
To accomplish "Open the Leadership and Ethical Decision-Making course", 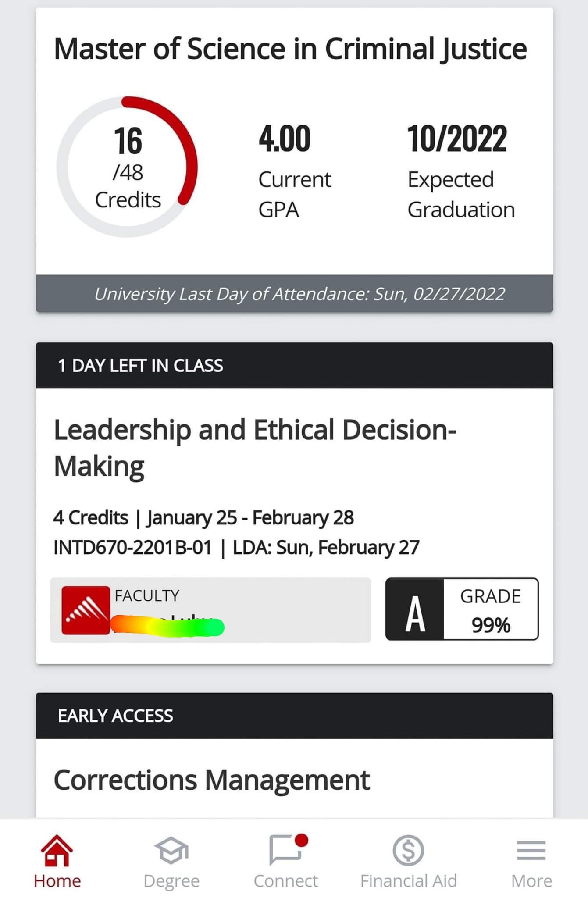I will [x=255, y=448].
